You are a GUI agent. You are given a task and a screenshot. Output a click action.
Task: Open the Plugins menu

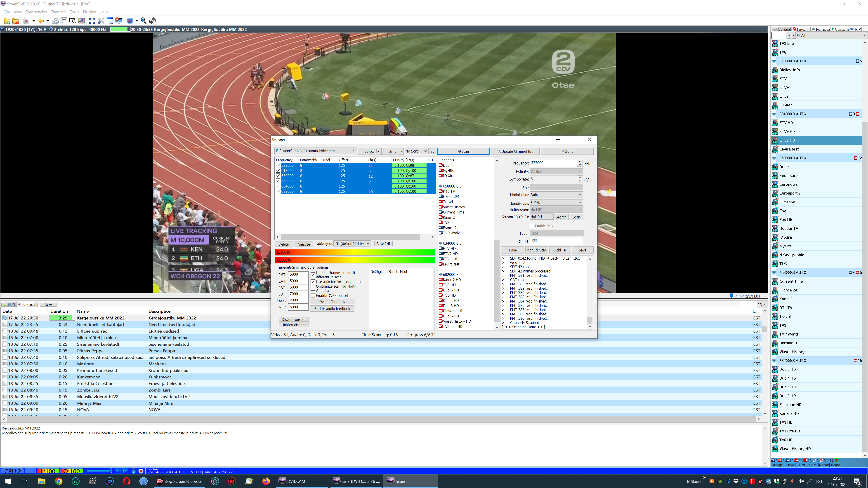coord(89,12)
